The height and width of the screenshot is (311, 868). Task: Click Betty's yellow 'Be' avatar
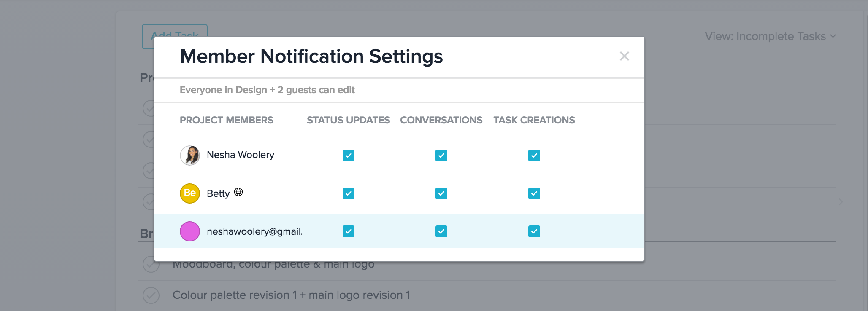coord(190,193)
